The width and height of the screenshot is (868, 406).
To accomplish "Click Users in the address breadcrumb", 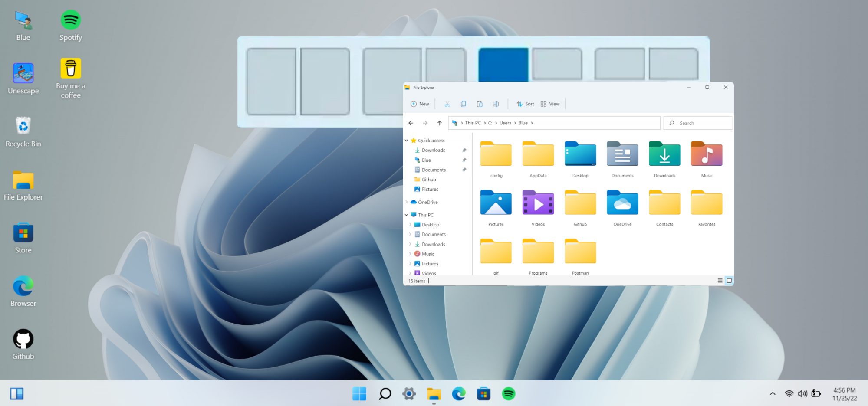I will point(505,123).
